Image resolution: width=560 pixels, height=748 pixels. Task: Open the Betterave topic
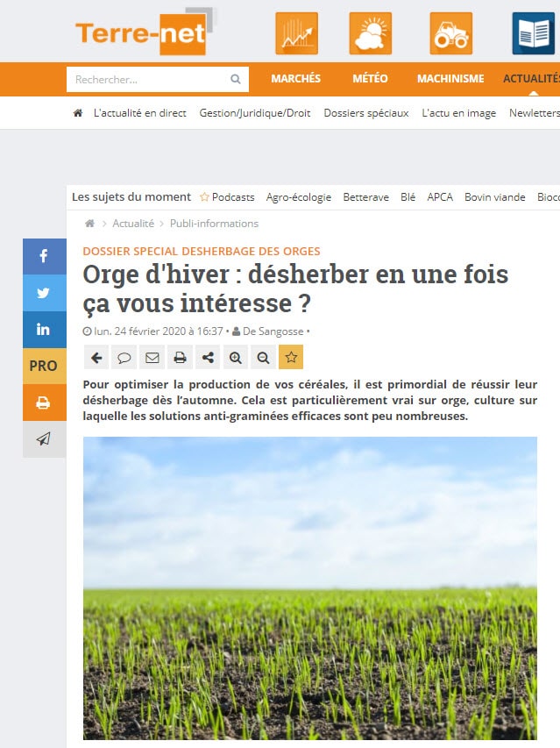(x=365, y=197)
